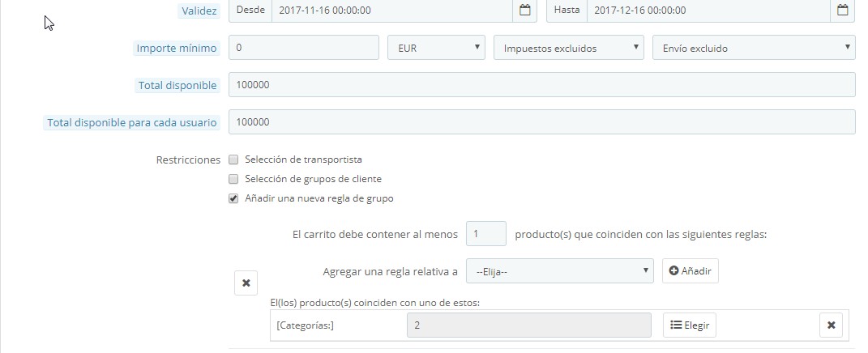Uncheck Añadir una nueva regla de grupo

233,198
